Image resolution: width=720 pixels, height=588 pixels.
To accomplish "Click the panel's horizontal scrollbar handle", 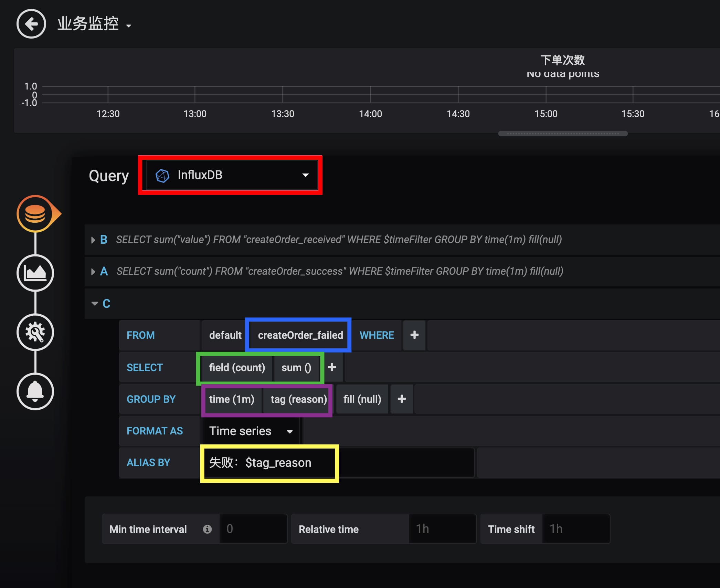I will click(x=563, y=134).
